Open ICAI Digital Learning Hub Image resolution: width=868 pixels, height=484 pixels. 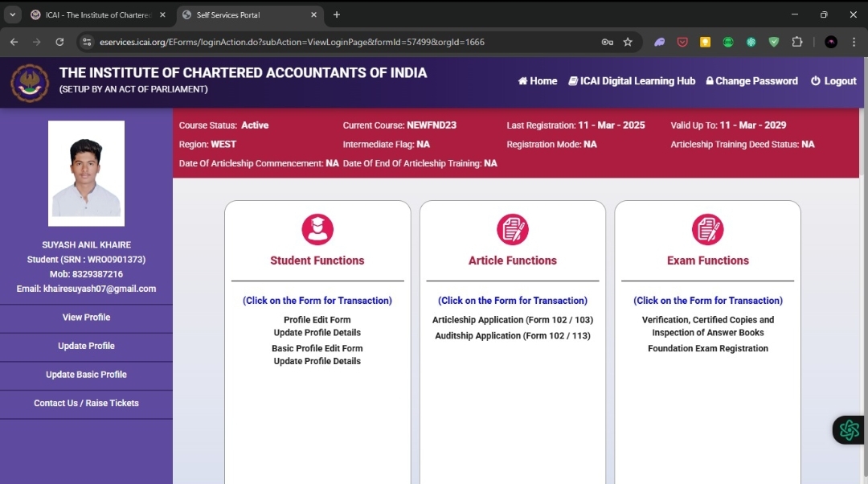tap(632, 81)
